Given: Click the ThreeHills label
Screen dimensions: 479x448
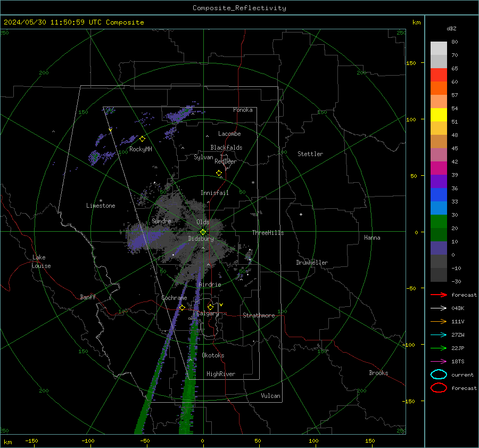Looking at the screenshot, I should [x=268, y=233].
